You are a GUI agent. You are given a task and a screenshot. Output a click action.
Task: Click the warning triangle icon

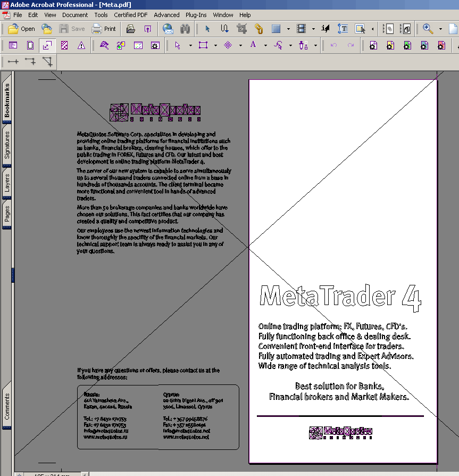tap(81, 46)
